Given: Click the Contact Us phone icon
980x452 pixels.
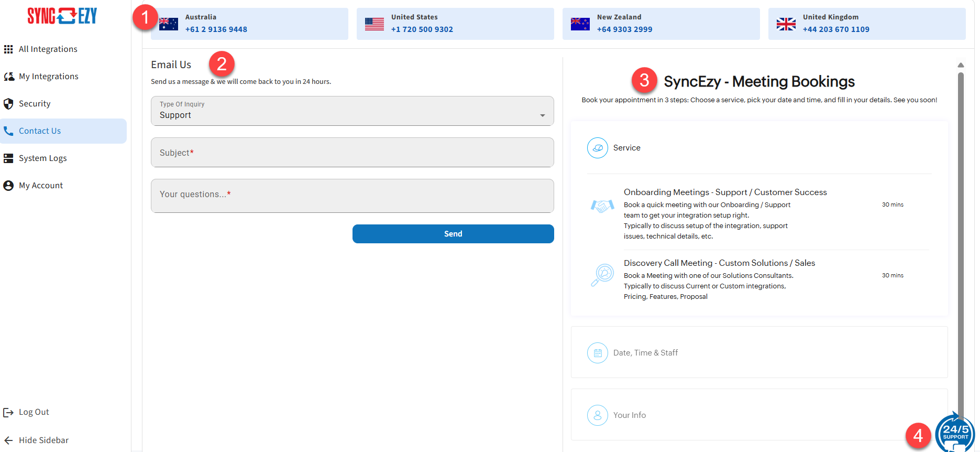Looking at the screenshot, I should [x=8, y=131].
